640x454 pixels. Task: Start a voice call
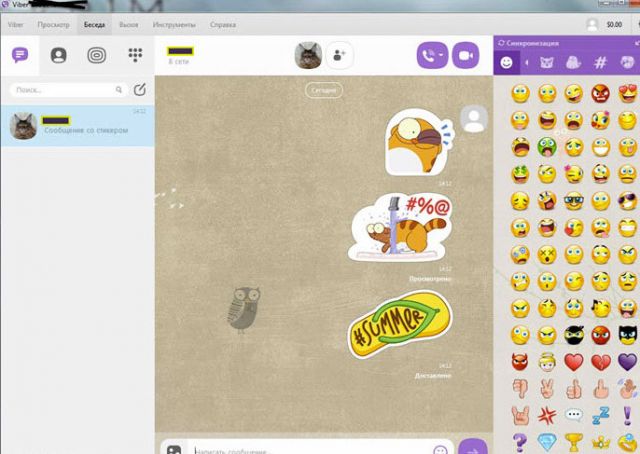[x=429, y=56]
